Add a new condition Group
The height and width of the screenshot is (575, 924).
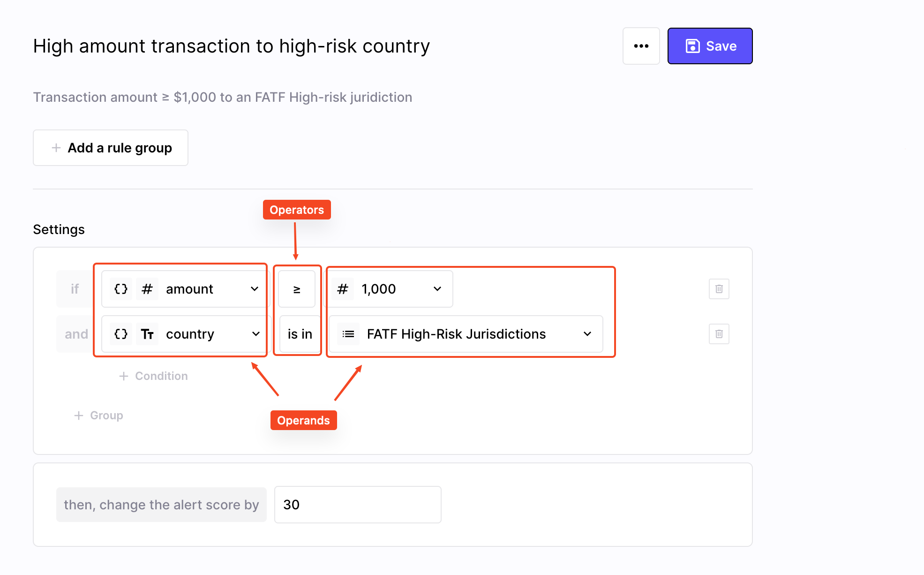99,416
